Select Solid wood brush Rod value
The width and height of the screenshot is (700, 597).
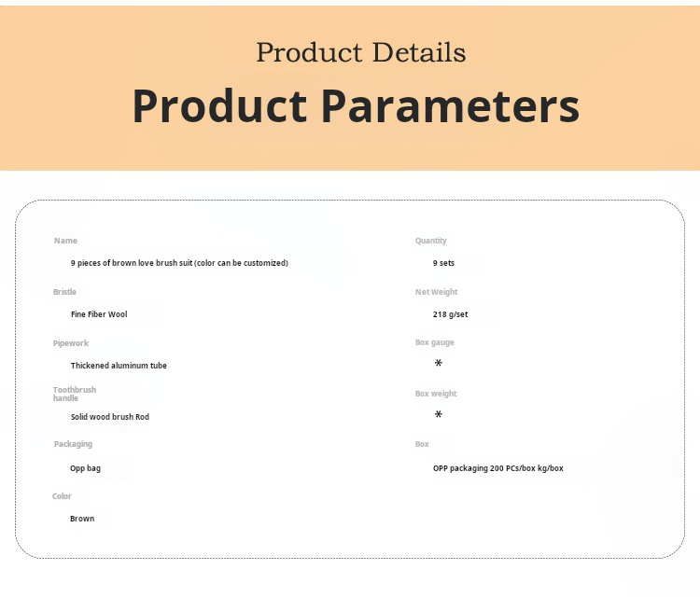pyautogui.click(x=109, y=417)
